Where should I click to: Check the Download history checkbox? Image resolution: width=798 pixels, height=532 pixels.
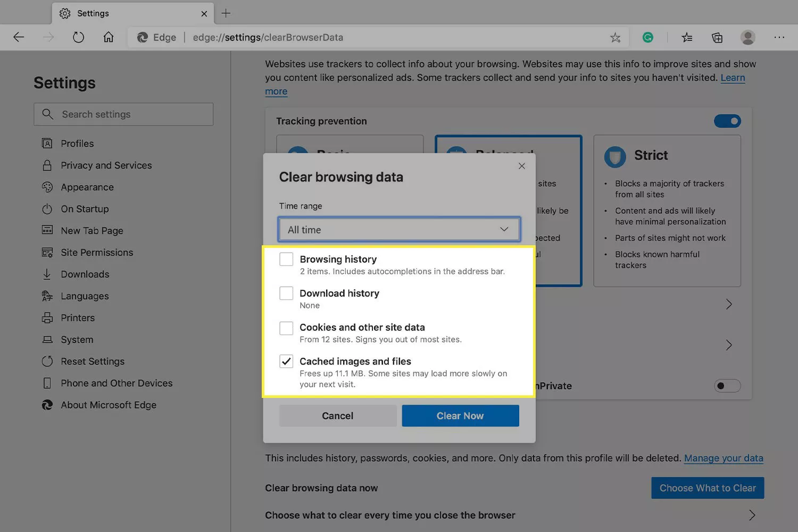tap(286, 293)
